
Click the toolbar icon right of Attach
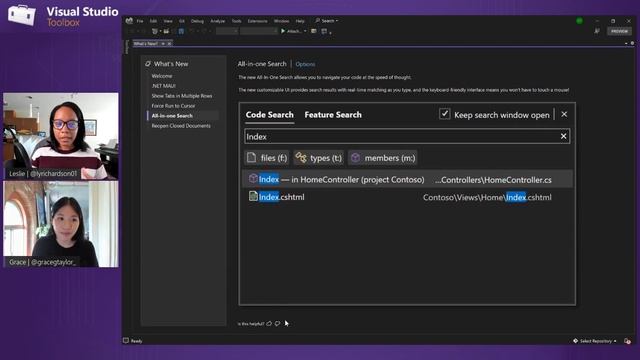tap(314, 31)
